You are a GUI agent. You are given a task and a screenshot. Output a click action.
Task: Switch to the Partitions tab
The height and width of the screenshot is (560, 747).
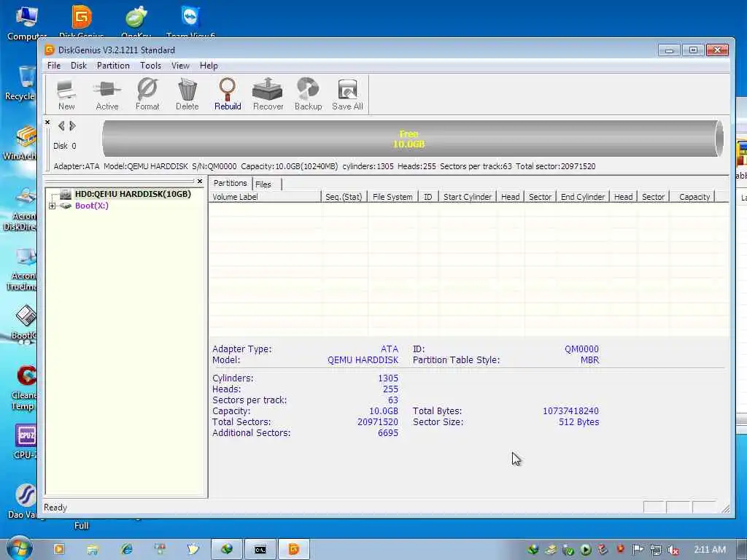click(230, 183)
